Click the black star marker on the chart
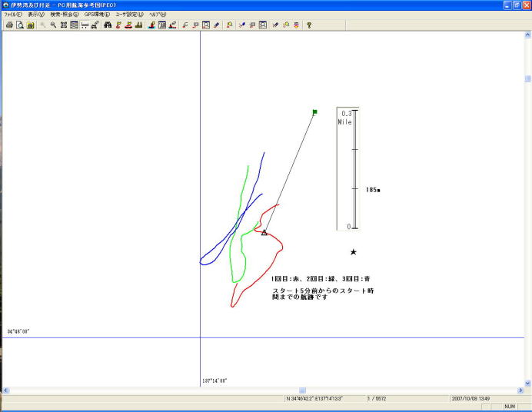The image size is (532, 412). tap(354, 252)
